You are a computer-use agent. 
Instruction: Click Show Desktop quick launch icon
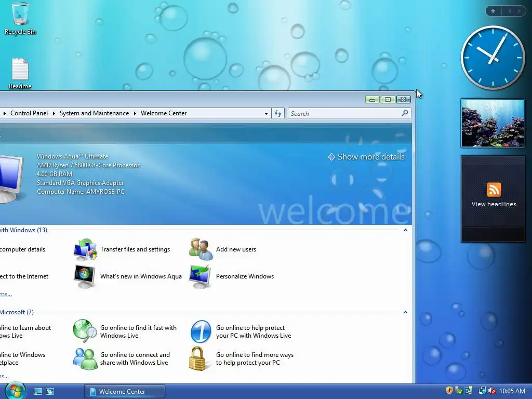(x=37, y=392)
